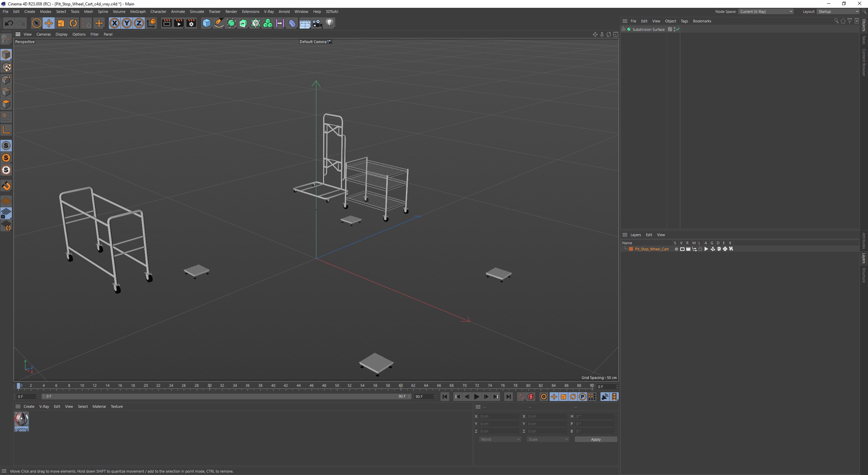Select the Live Selection tool

[x=36, y=23]
